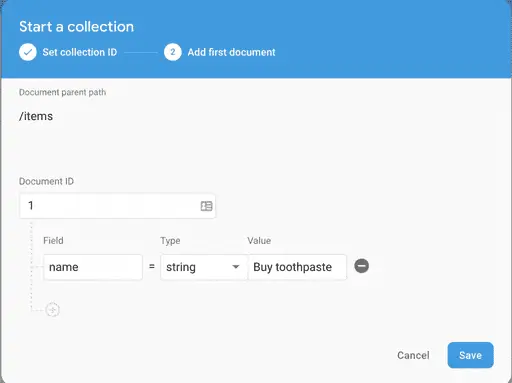
Task: Click the completed step checkmark circle
Action: (x=28, y=52)
